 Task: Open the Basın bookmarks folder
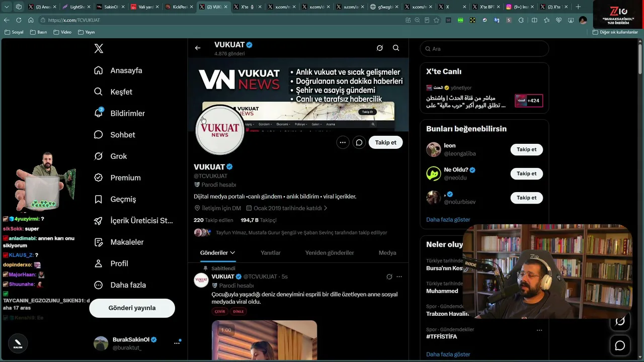click(x=38, y=32)
